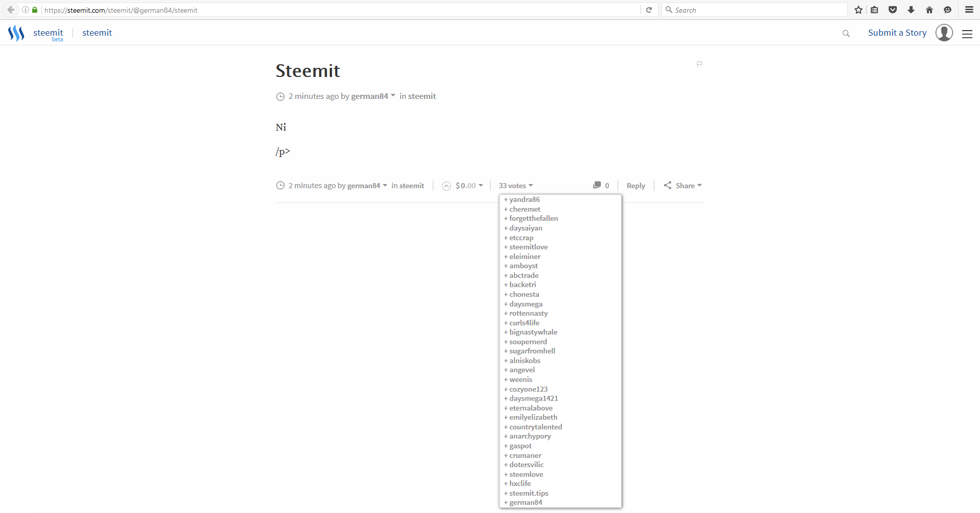
Task: Click the comments bubble icon
Action: tap(597, 185)
